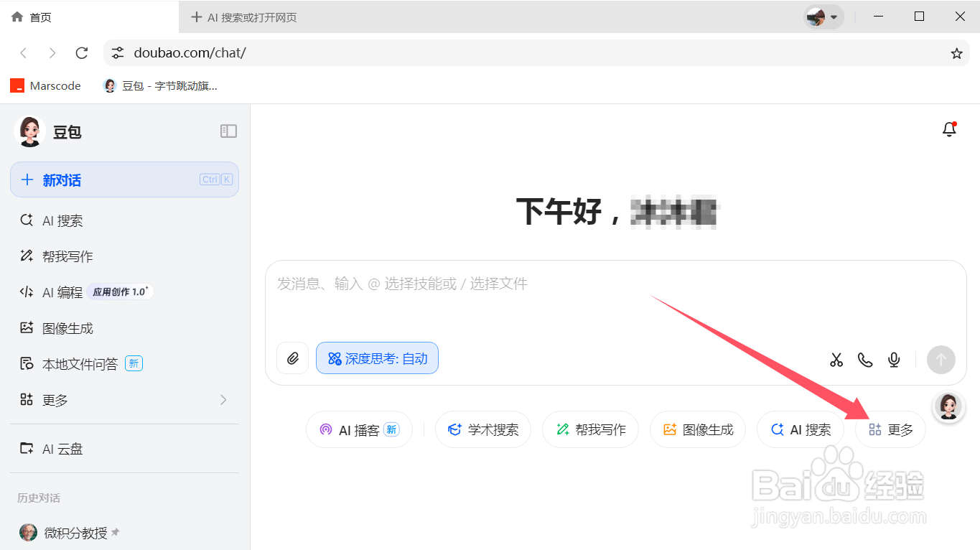980x550 pixels.
Task: Open AI 搜索 in the sidebar
Action: point(124,220)
